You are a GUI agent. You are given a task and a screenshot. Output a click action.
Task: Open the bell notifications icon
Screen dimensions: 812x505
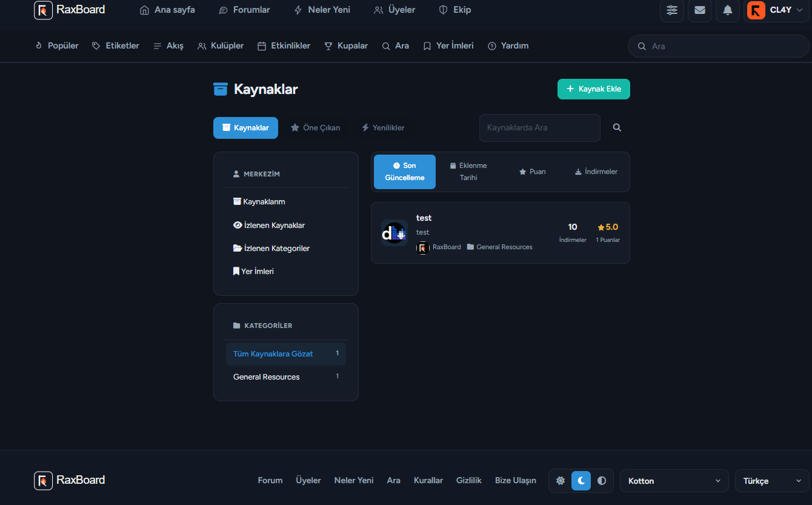(x=728, y=10)
